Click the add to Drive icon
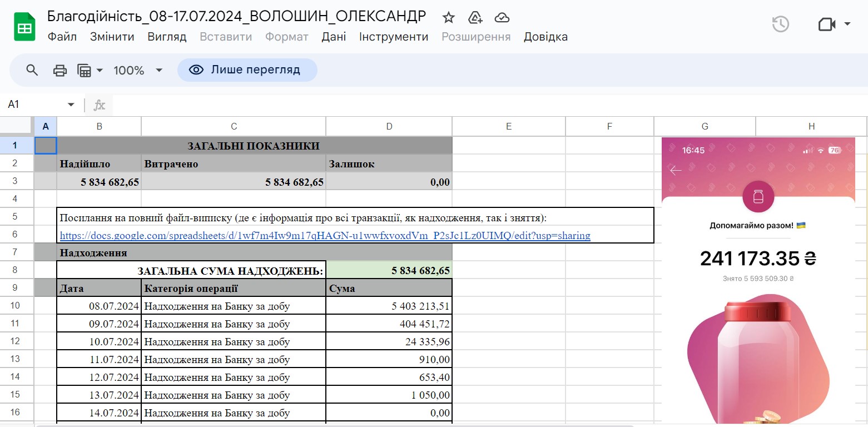The image size is (868, 427). pos(475,17)
